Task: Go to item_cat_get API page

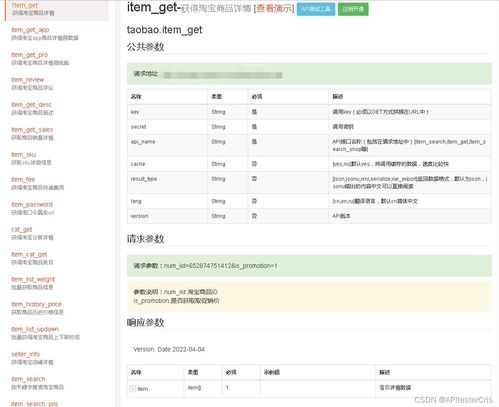Action: click(29, 254)
